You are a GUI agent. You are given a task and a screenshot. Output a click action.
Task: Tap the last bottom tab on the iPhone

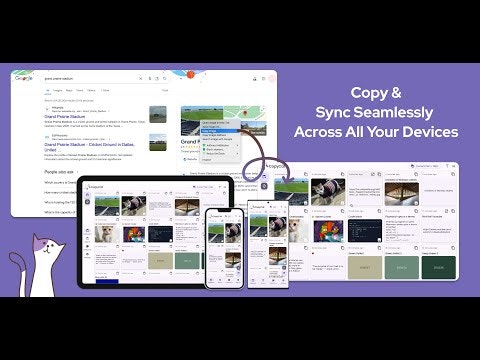[238, 281]
